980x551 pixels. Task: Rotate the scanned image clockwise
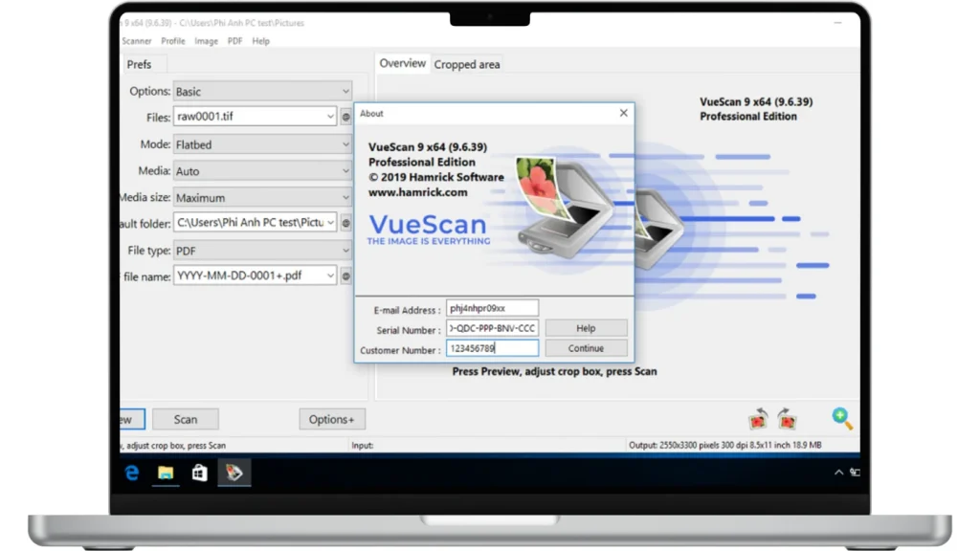[786, 419]
